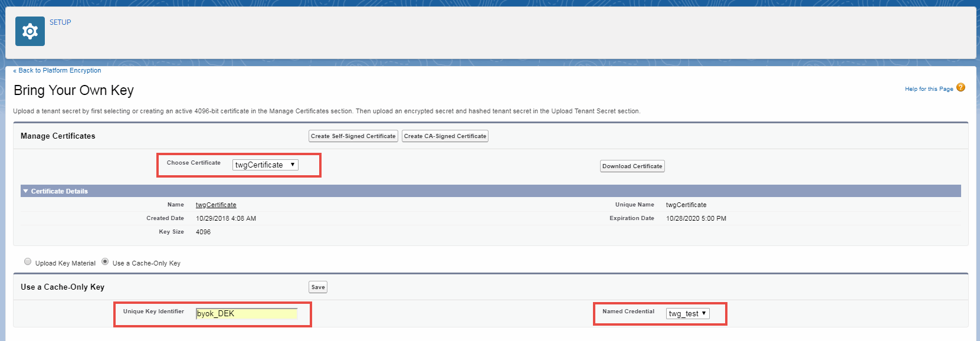Go back to Platform Encryption
This screenshot has width=980, height=341.
click(x=57, y=70)
